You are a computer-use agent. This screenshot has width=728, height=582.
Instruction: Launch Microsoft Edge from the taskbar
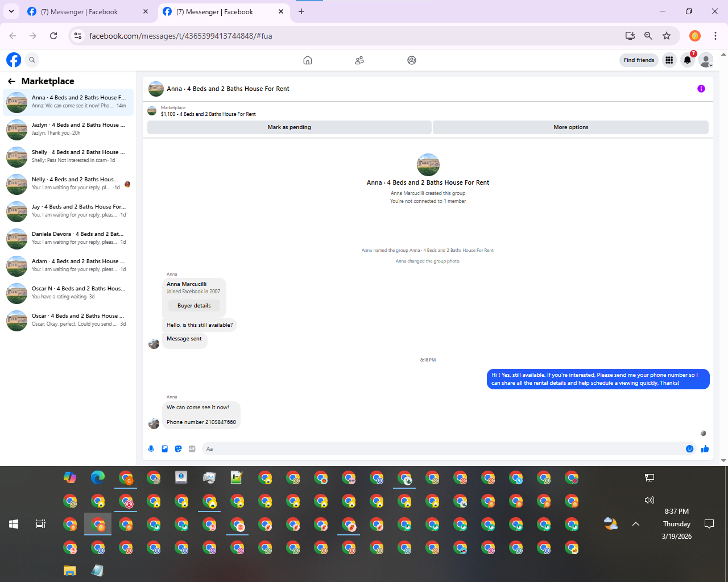point(98,477)
